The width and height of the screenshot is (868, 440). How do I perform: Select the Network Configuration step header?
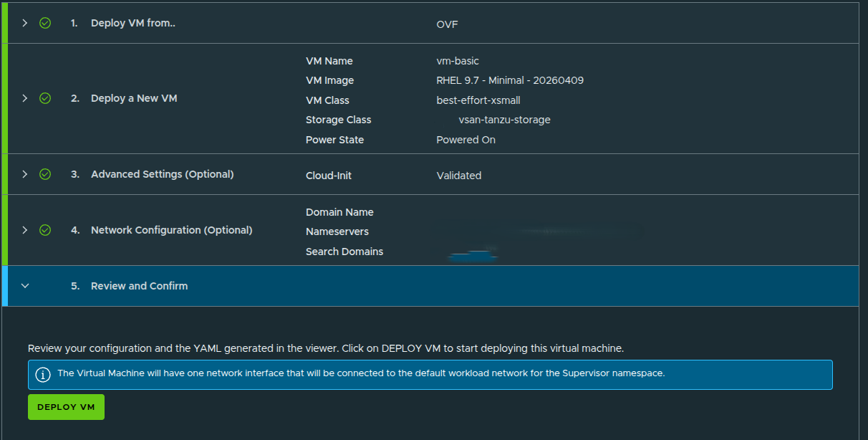[171, 230]
